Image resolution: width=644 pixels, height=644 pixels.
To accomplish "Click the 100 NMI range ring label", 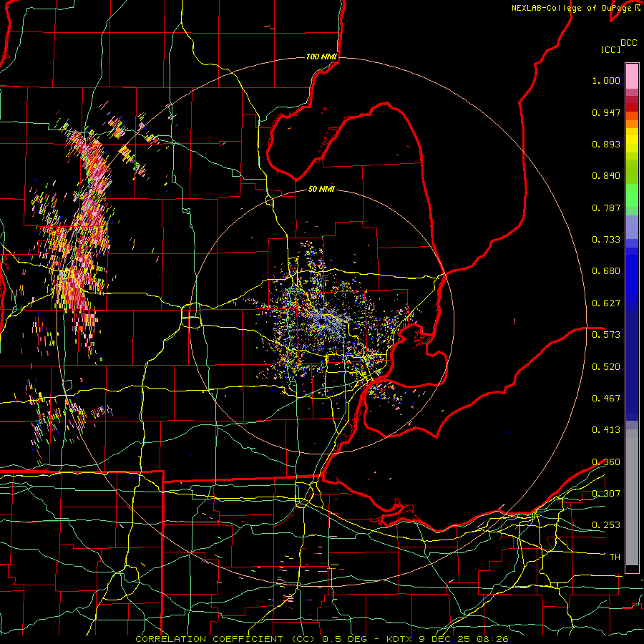I will click(321, 57).
